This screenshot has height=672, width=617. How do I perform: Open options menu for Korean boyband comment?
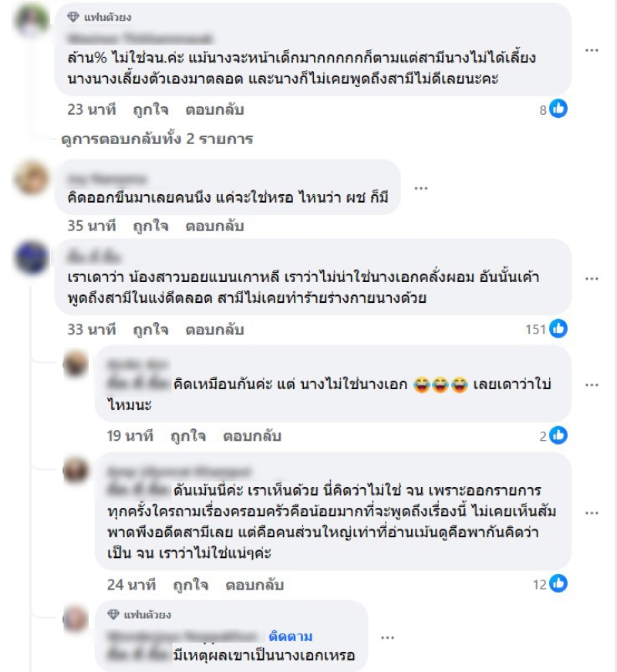[592, 278]
